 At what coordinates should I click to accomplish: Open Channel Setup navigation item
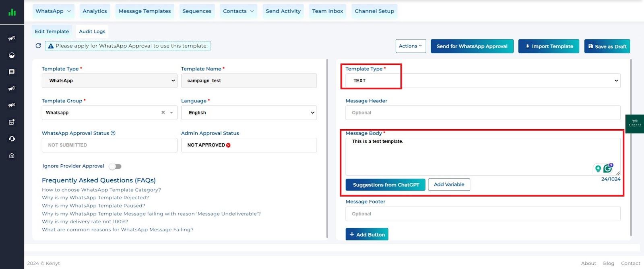[374, 11]
